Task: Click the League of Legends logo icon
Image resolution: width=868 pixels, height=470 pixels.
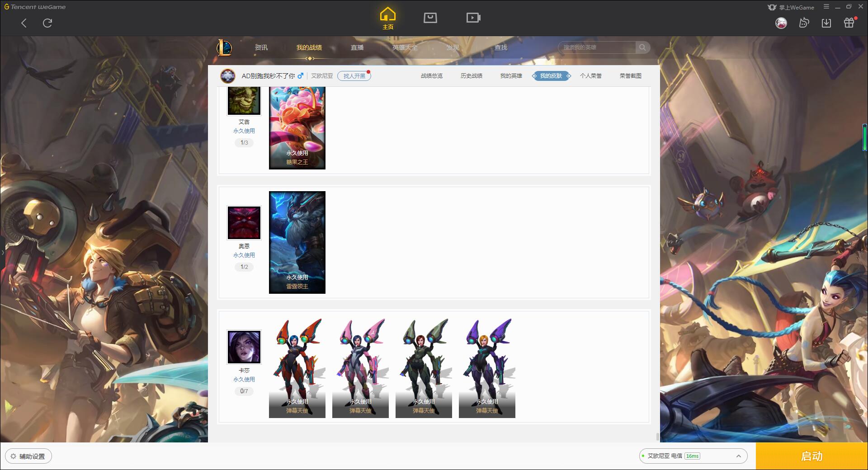Action: point(224,47)
